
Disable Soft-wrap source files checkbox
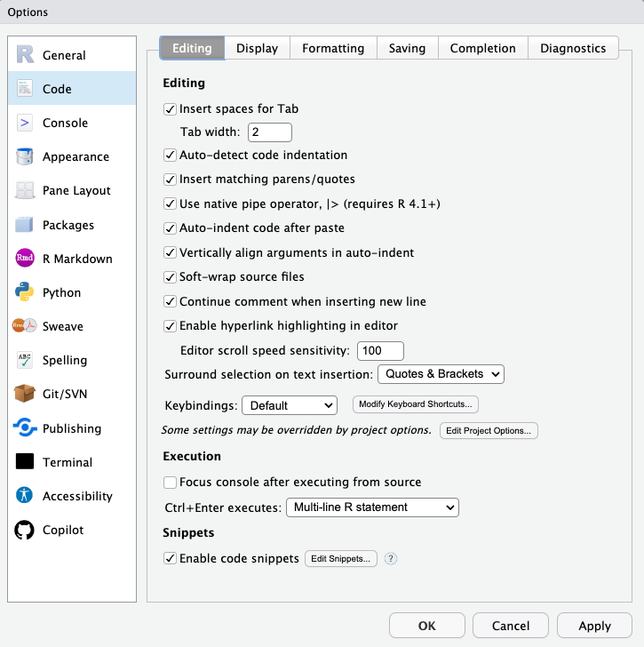click(x=171, y=276)
